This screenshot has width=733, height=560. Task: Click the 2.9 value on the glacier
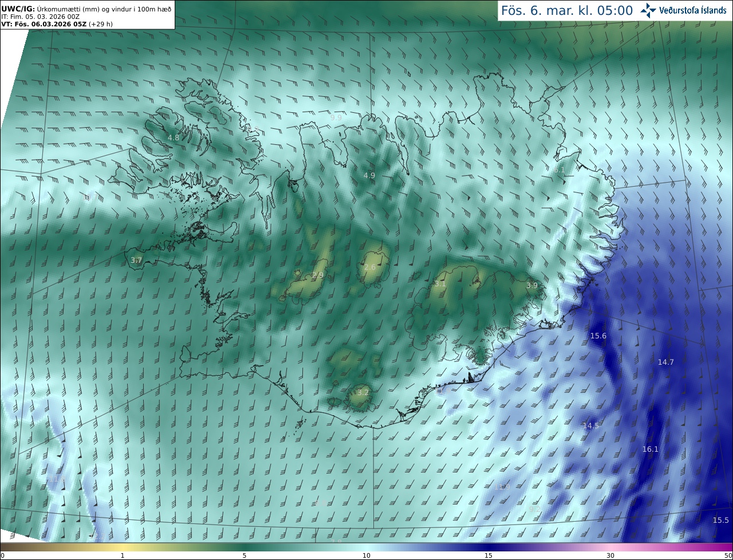(x=318, y=275)
